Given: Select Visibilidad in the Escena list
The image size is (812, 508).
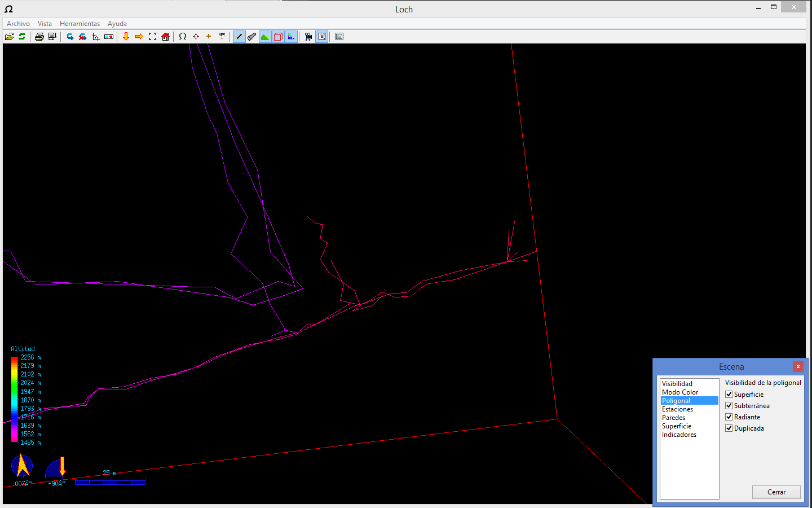Looking at the screenshot, I should click(689, 384).
